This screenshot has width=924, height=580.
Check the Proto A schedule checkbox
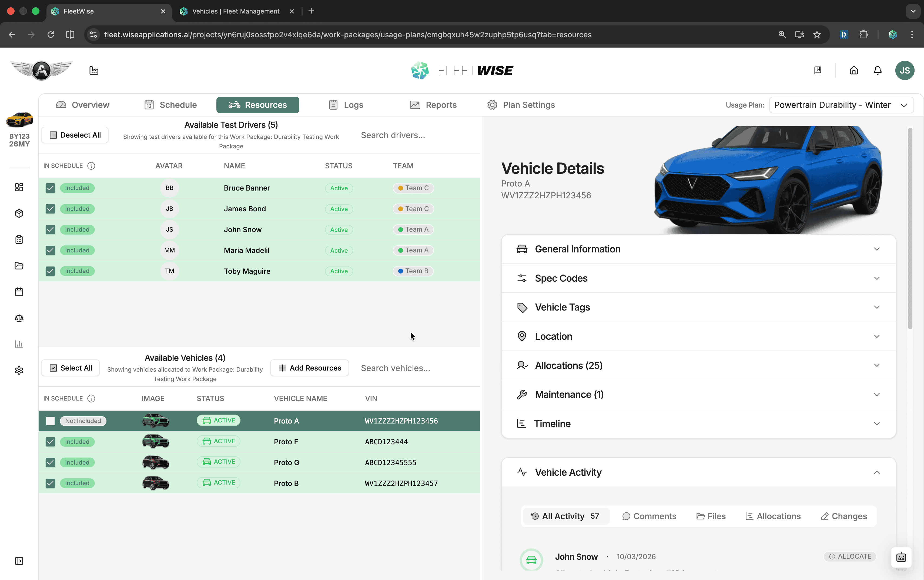click(x=50, y=421)
